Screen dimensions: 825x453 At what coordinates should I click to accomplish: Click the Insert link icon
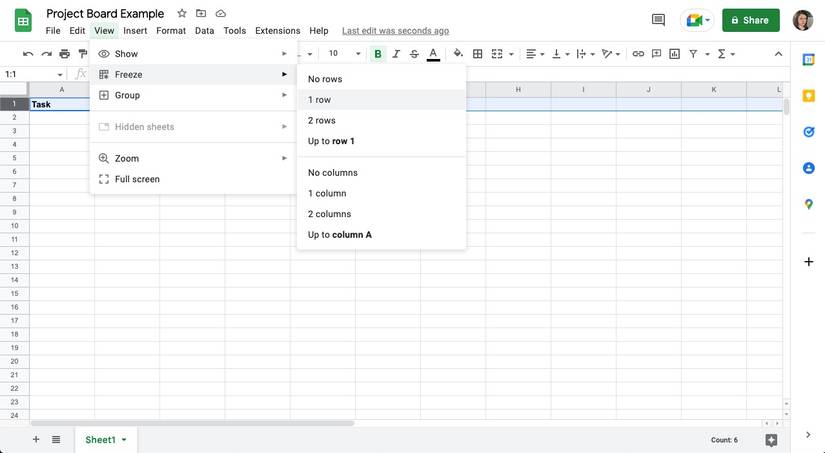click(x=638, y=54)
